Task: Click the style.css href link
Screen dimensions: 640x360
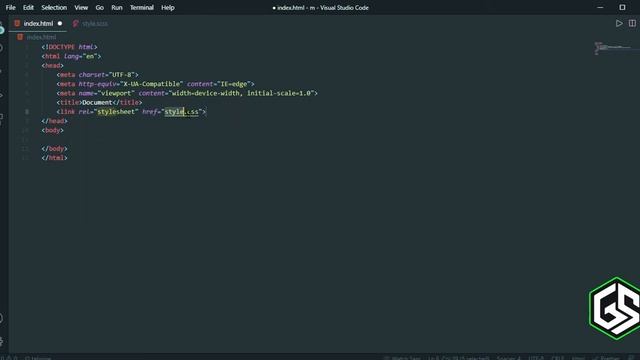Action: coord(182,112)
